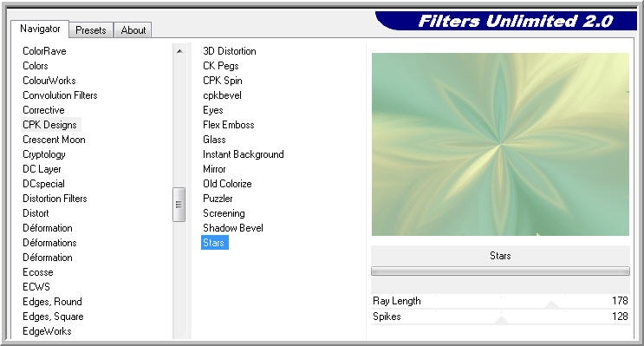Image resolution: width=644 pixels, height=346 pixels.
Task: Click the Stars filter preview image
Action: tap(500, 144)
